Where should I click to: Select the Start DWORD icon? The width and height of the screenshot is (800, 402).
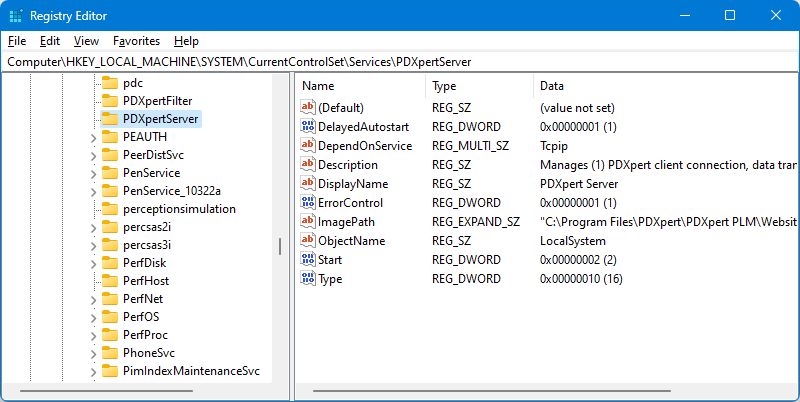click(x=308, y=260)
